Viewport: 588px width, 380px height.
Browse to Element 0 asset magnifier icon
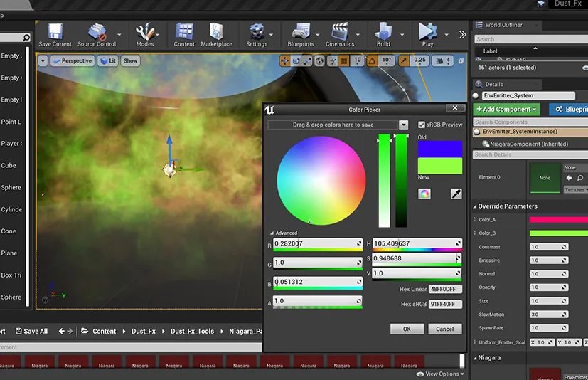tap(580, 178)
